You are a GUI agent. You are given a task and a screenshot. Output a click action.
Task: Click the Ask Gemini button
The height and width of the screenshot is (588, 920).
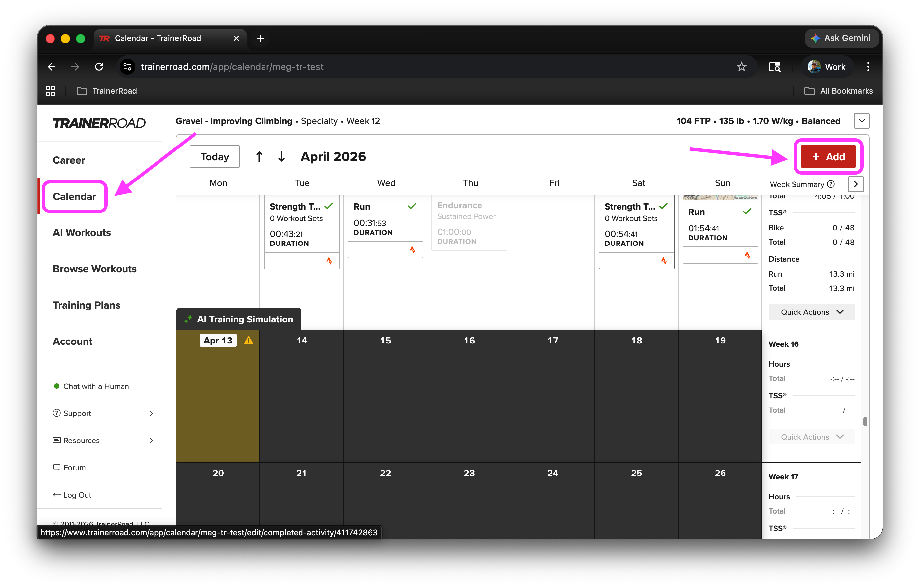pyautogui.click(x=842, y=38)
